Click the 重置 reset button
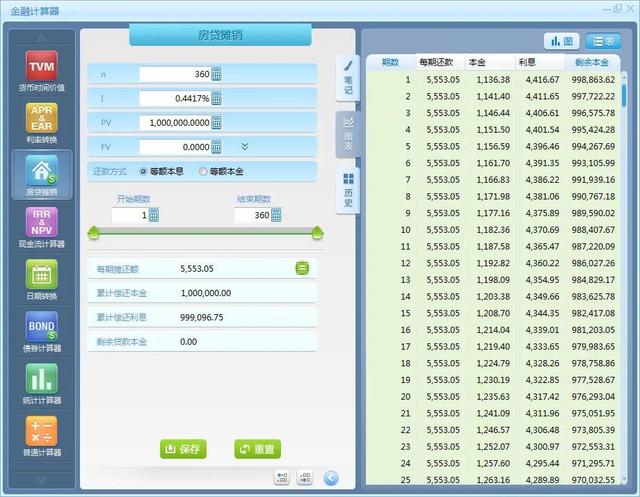640x497 pixels. 258,449
